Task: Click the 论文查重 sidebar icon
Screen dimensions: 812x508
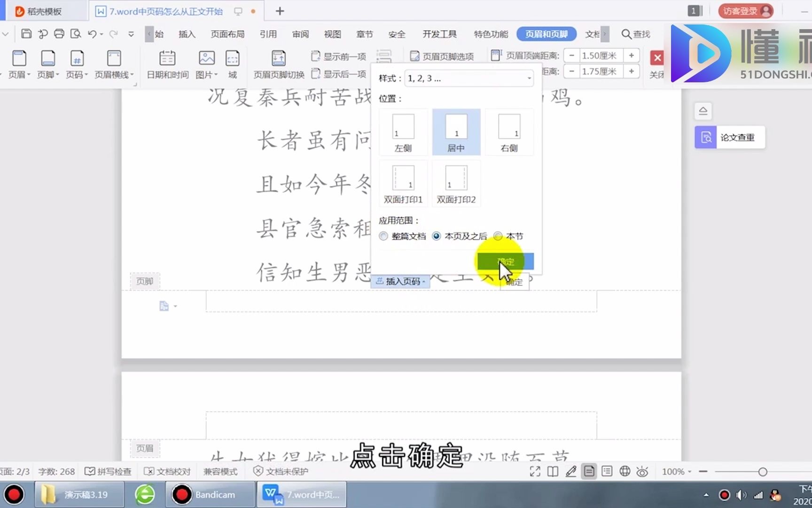Action: [705, 137]
